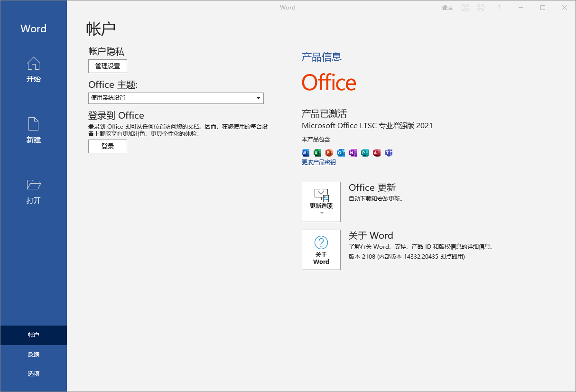Click the Publisher product icon
The width and height of the screenshot is (576, 392).
(365, 153)
